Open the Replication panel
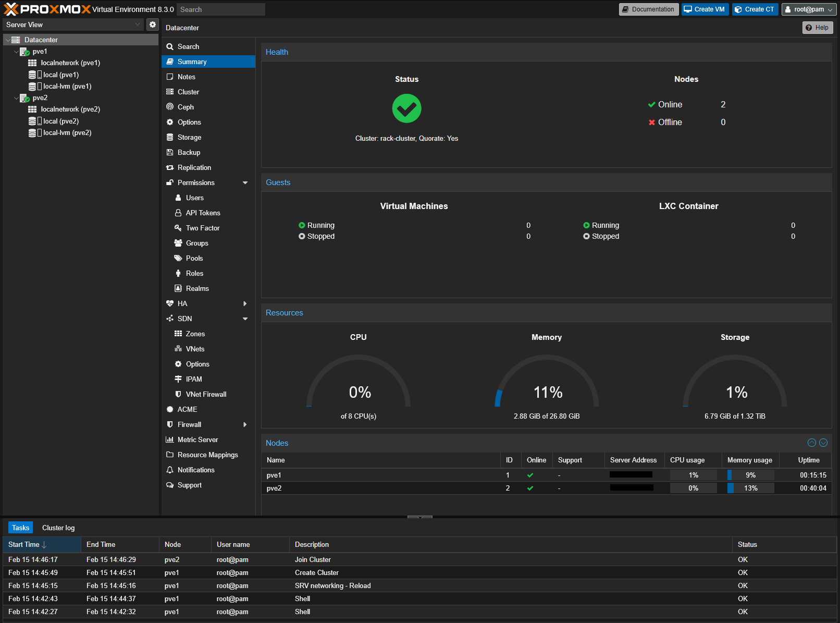Screen dimensions: 840x623 click(x=194, y=167)
